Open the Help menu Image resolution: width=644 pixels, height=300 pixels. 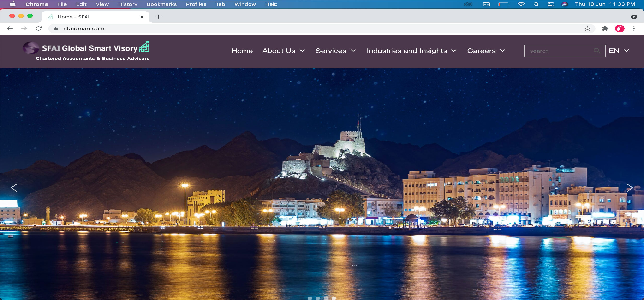(271, 4)
